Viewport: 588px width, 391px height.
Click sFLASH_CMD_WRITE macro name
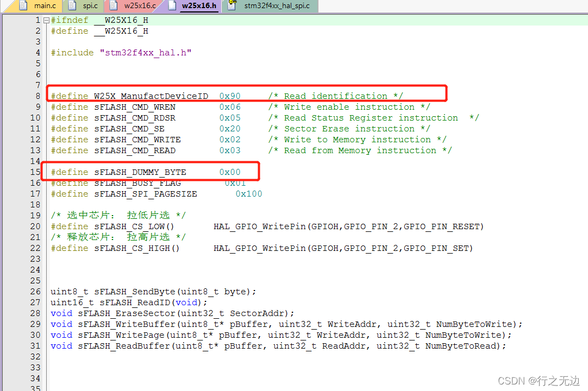[137, 140]
